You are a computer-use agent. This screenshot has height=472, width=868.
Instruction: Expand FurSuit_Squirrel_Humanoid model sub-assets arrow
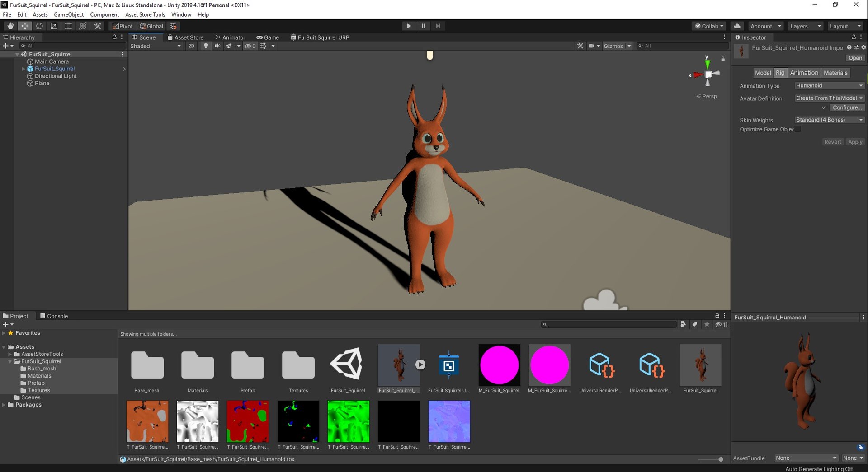(x=420, y=364)
